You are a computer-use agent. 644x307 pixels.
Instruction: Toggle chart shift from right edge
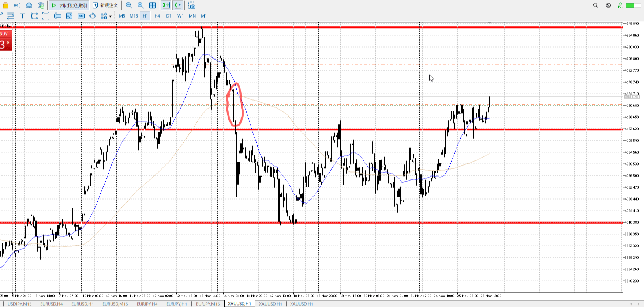click(x=178, y=5)
